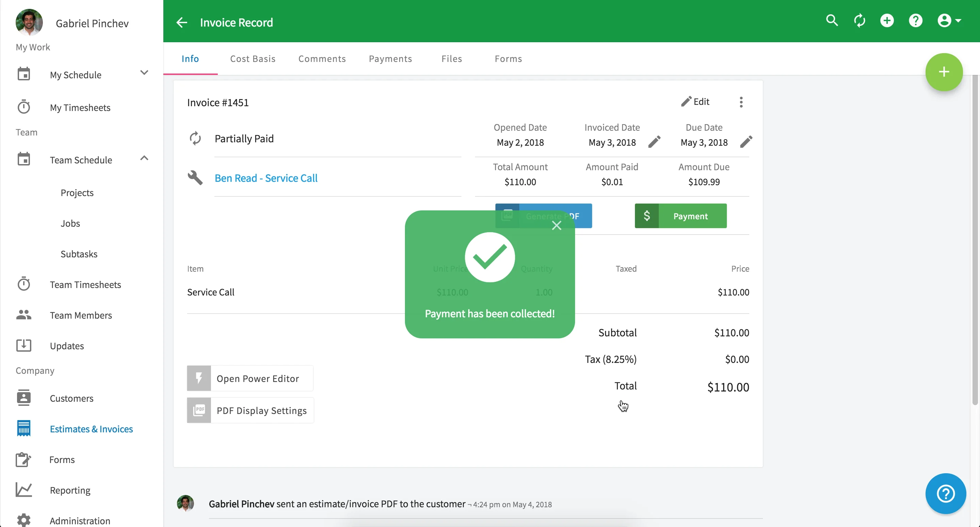Viewport: 980px width, 527px height.
Task: Click the green floating plus button
Action: point(944,71)
